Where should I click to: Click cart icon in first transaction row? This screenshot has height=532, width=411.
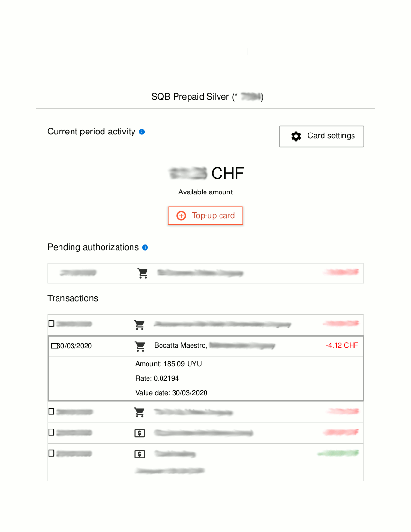(x=140, y=325)
